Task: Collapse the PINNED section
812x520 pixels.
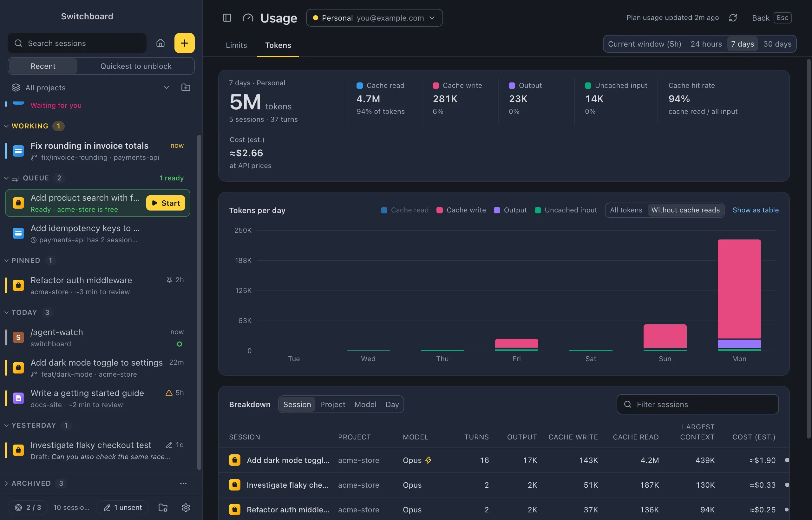Action: (x=6, y=260)
